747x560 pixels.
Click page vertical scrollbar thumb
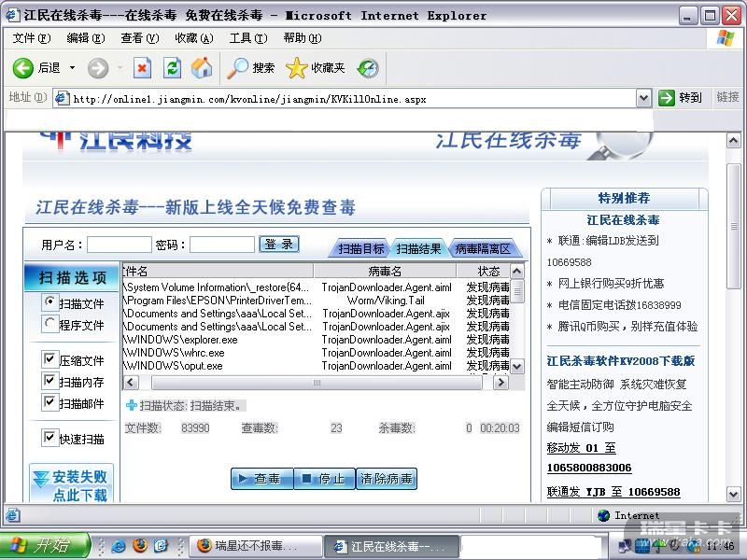[x=734, y=226]
